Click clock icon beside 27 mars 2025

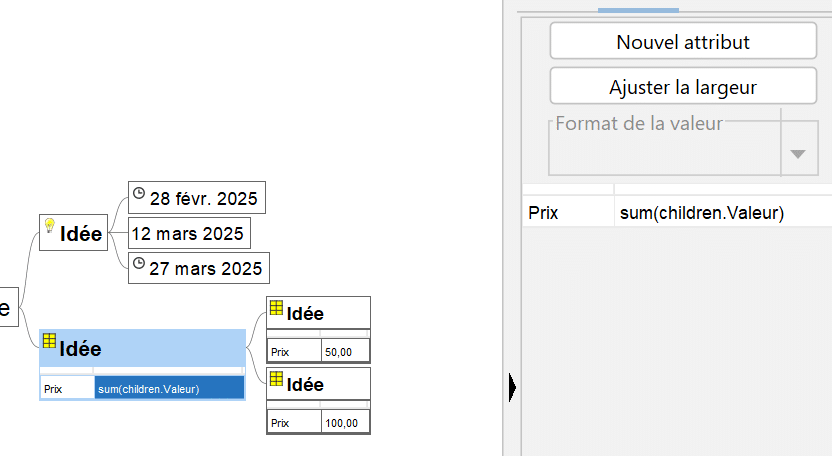[139, 262]
